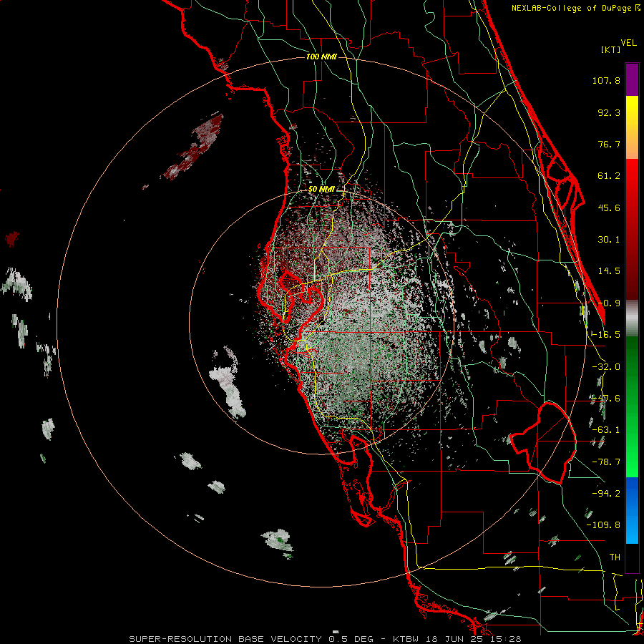Screen dimensions: 644x644
Task: Pick the gray near-zero segment of the velocity bar
Action: (x=632, y=318)
